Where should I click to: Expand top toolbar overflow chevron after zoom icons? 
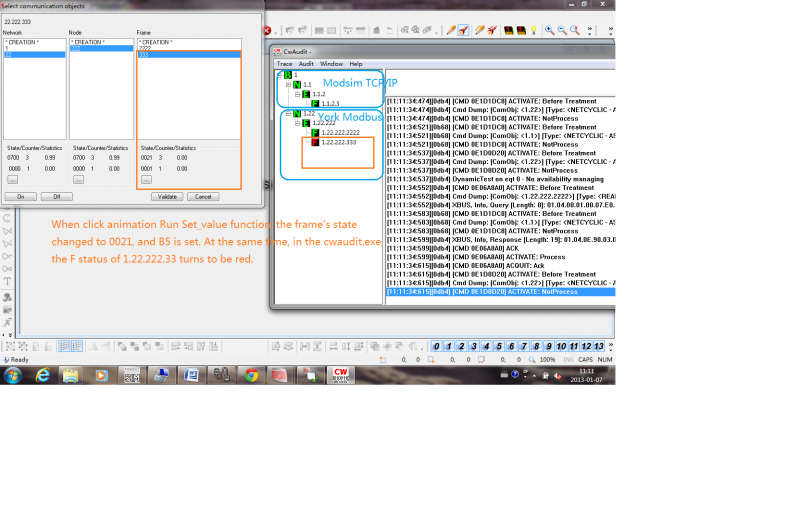tap(590, 31)
